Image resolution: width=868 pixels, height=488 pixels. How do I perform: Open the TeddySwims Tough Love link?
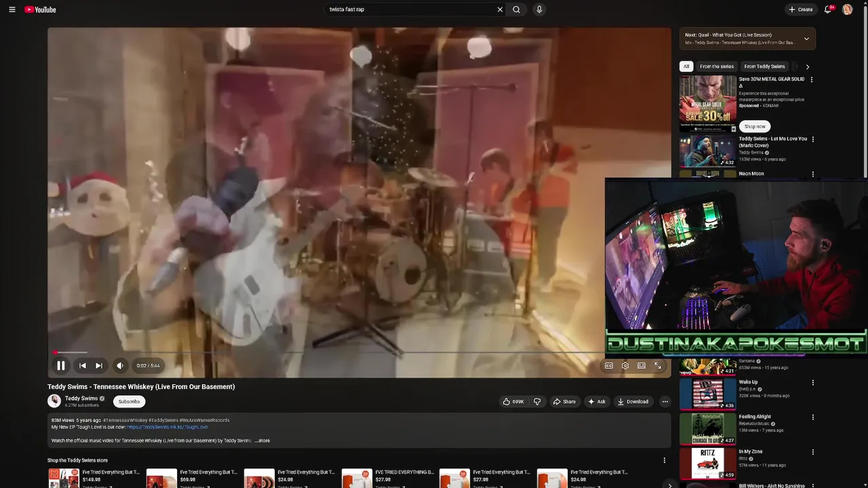pyautogui.click(x=167, y=427)
